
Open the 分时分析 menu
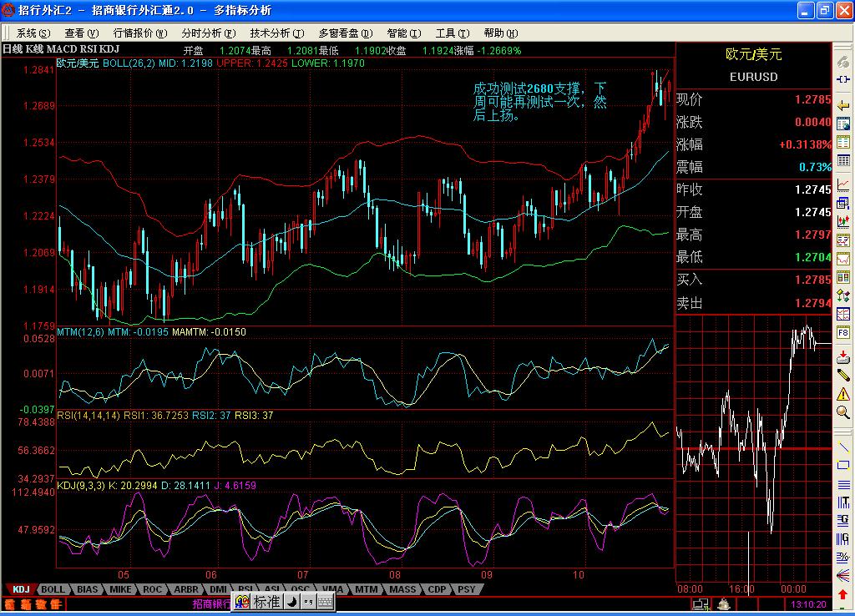coord(208,33)
